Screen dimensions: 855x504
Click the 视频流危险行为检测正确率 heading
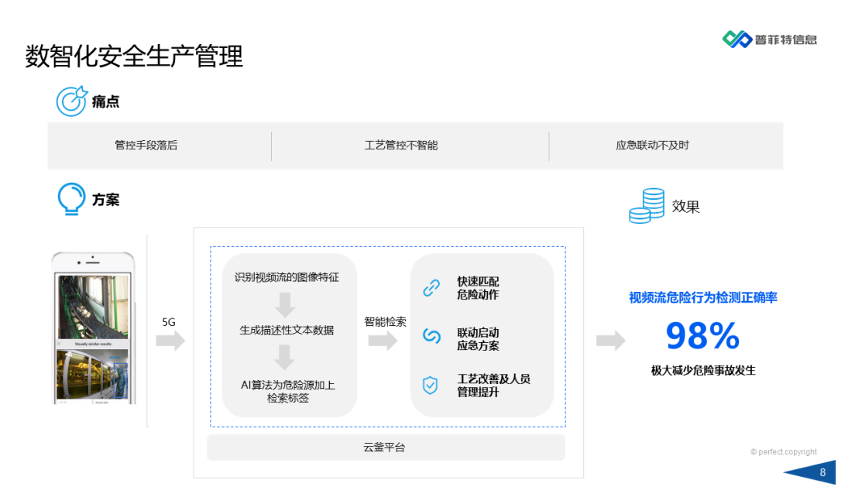click(705, 297)
